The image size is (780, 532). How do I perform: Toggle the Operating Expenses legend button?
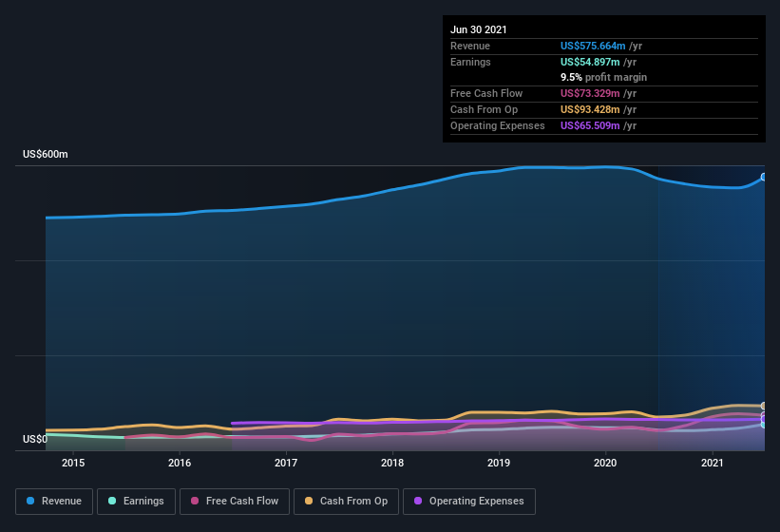click(469, 502)
